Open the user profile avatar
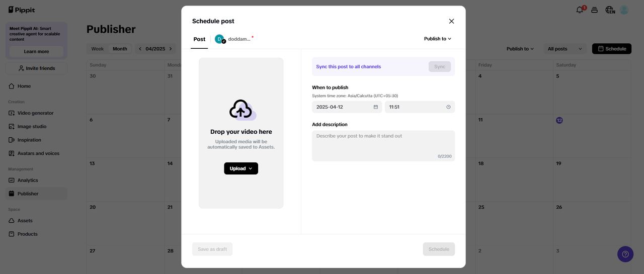Screen dimensions: 644x274 coord(624,10)
